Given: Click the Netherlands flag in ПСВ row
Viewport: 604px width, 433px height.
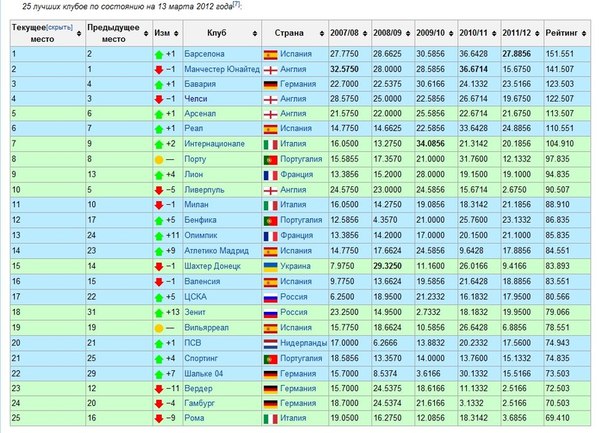Looking at the screenshot, I should tap(270, 342).
